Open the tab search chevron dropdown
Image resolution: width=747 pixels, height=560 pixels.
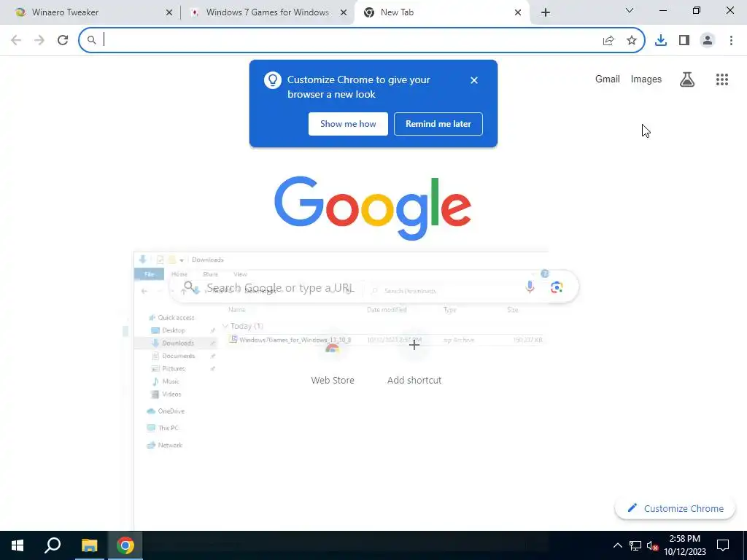tap(630, 10)
